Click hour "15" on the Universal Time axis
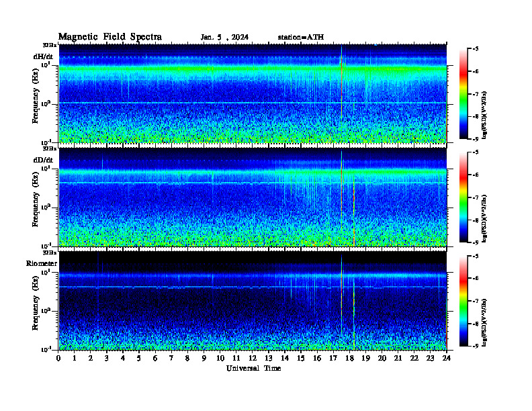Screen dimensions: 532x411 pos(301,358)
